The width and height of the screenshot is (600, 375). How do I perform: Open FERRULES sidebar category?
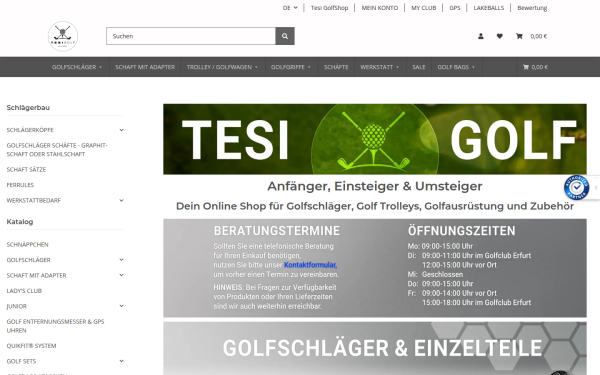tap(20, 185)
